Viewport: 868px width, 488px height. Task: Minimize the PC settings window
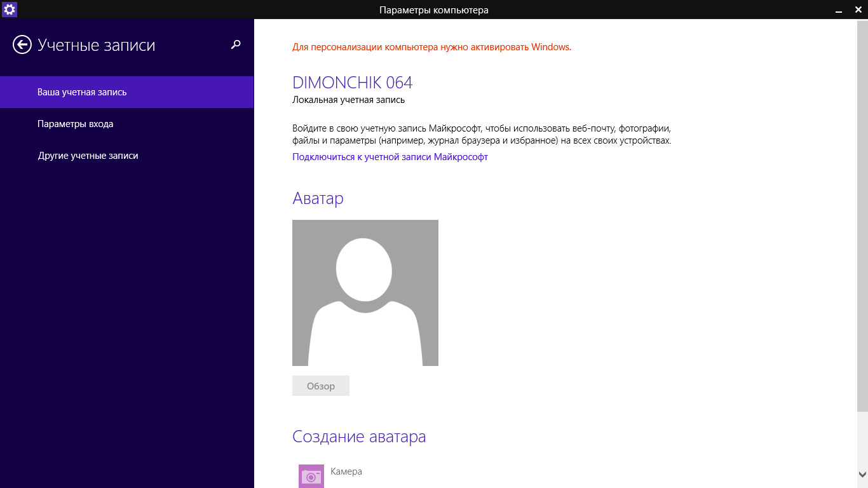tap(839, 10)
